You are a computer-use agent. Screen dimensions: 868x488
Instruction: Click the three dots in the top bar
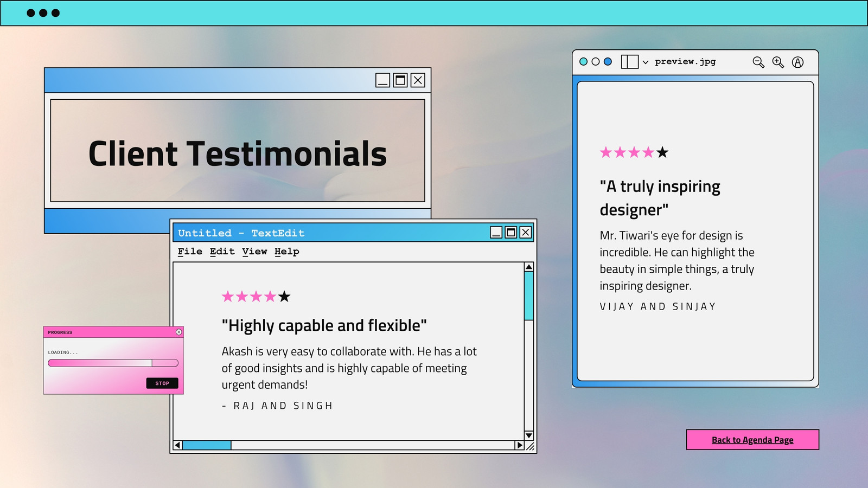coord(43,13)
